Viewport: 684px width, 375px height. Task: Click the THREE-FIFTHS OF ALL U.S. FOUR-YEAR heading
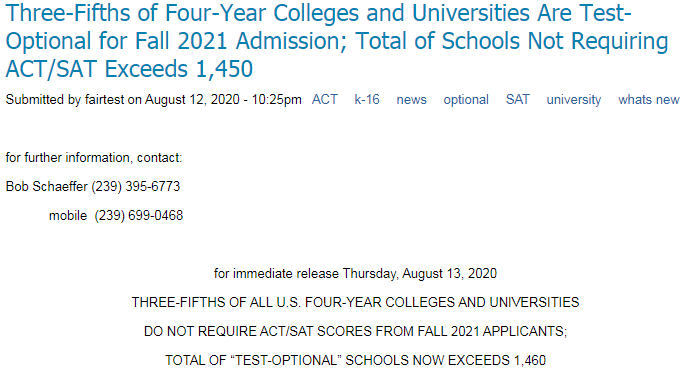pos(355,302)
